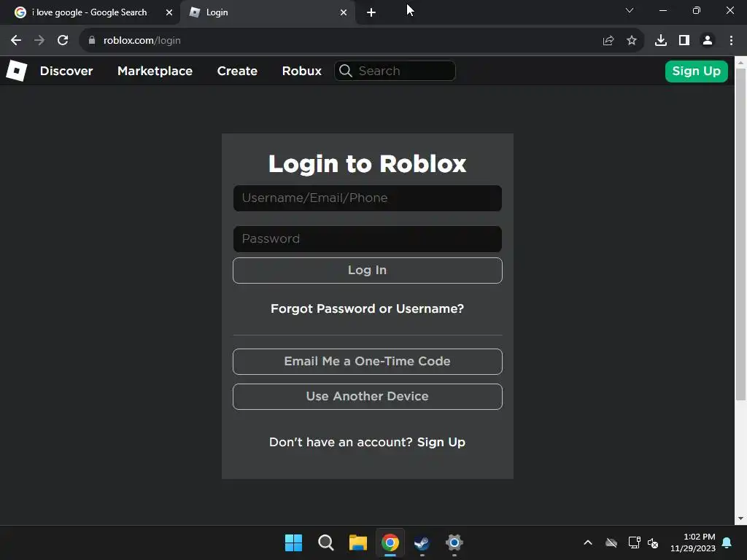Image resolution: width=747 pixels, height=560 pixels.
Task: Click the share page icon in address bar
Action: (608, 41)
